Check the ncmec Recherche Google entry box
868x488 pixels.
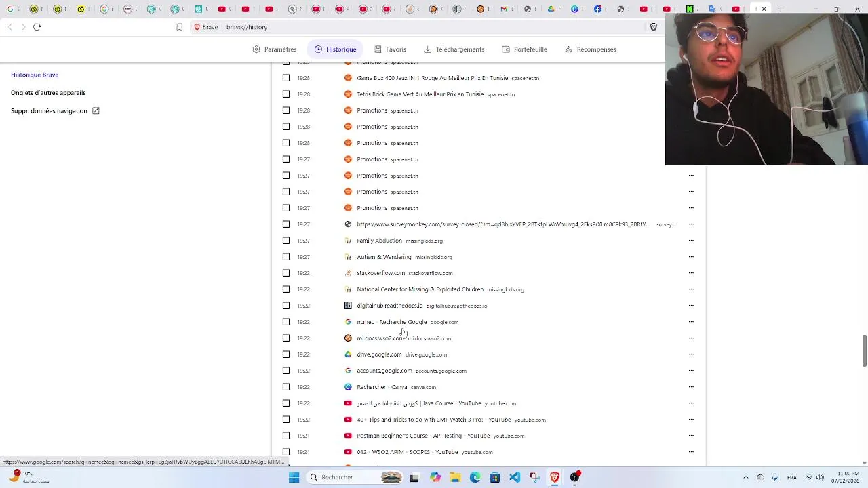pos(286,322)
